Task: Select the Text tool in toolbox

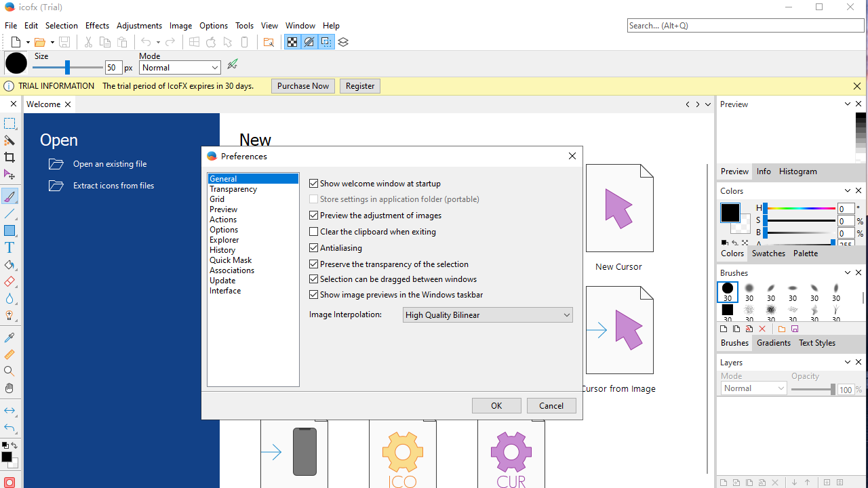Action: pos(9,248)
